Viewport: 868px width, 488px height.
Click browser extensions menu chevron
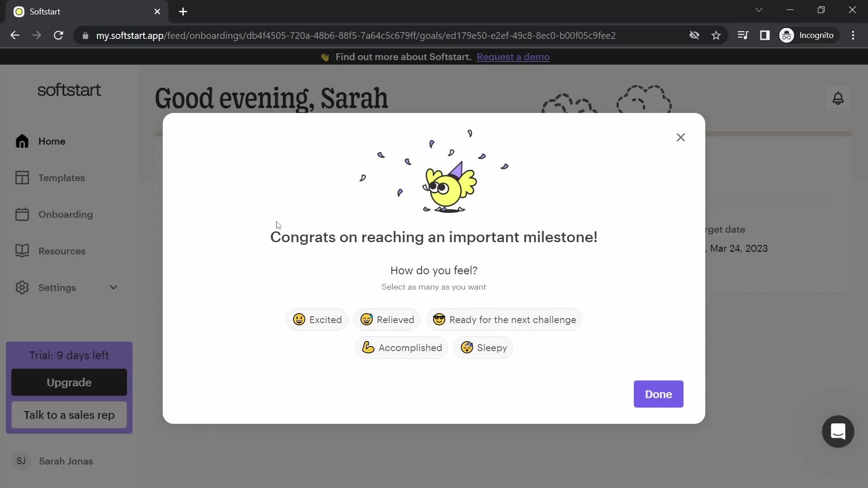tap(759, 10)
